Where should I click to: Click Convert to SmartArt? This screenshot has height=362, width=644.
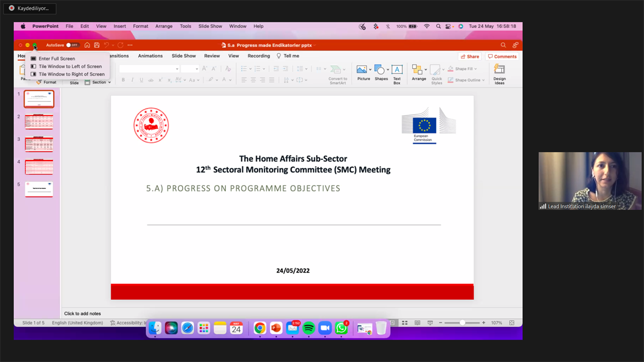(x=338, y=74)
